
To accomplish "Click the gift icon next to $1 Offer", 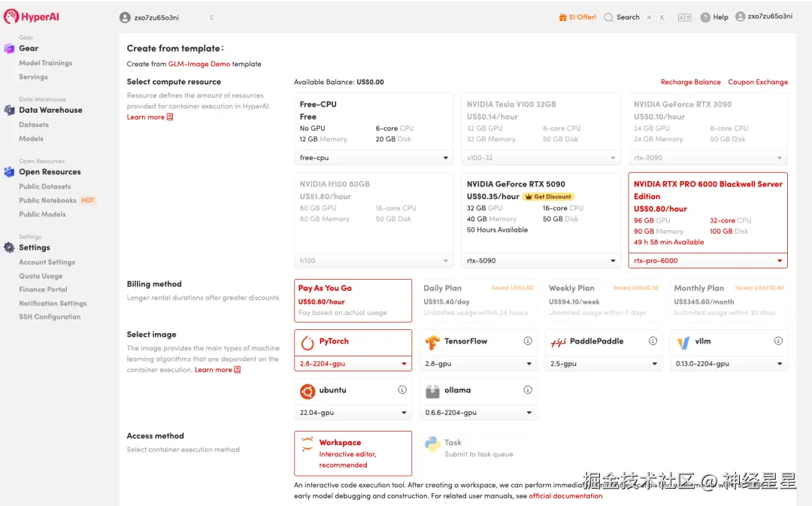I will 562,17.
